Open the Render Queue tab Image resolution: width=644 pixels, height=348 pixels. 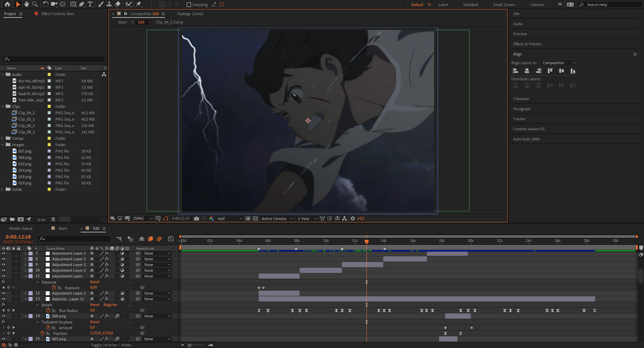(x=21, y=229)
